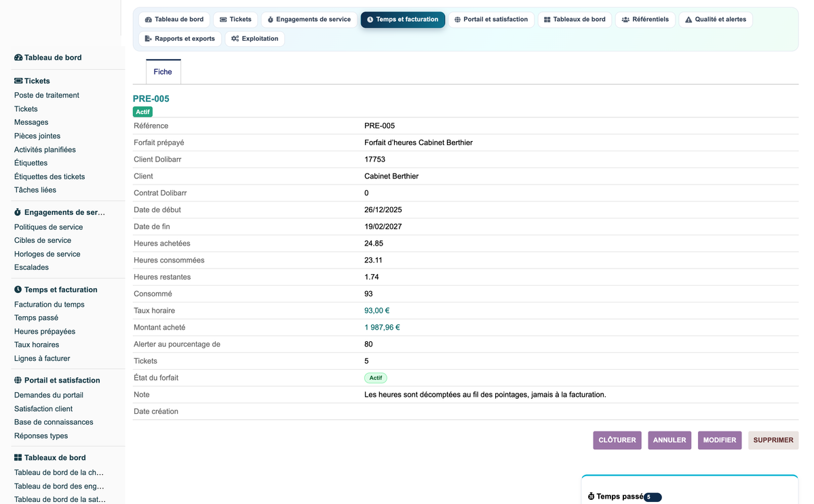This screenshot has height=504, width=814.
Task: Click the people icon in the Référentiels top tab
Action: coord(625,20)
